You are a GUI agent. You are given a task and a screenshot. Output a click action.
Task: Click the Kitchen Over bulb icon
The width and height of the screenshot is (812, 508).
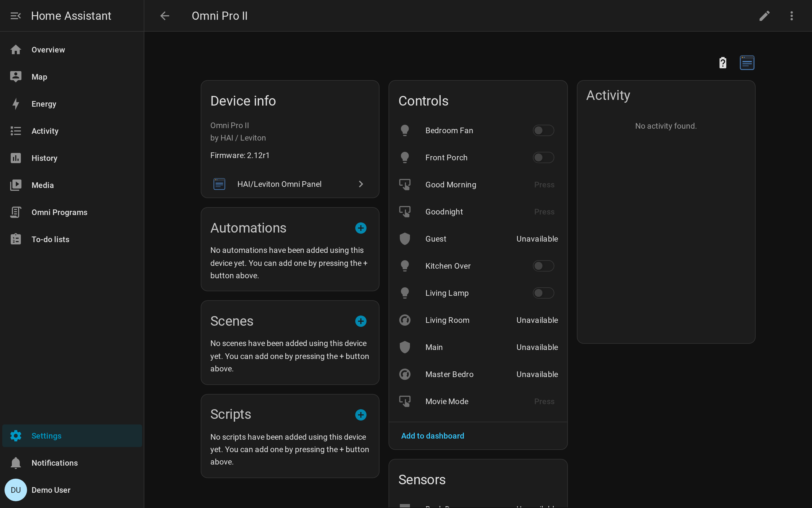click(x=405, y=266)
